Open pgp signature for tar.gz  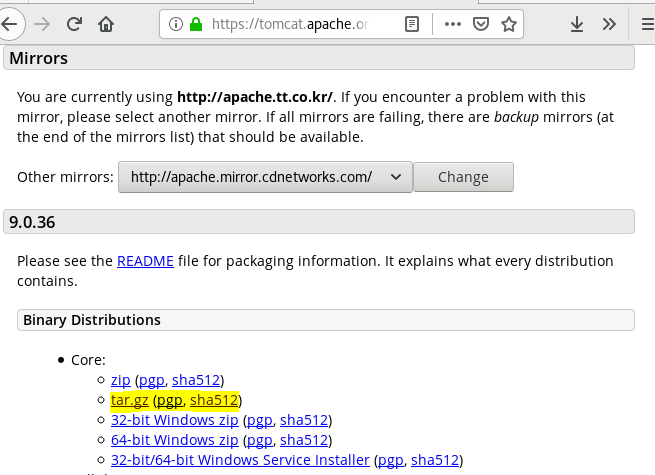(170, 400)
